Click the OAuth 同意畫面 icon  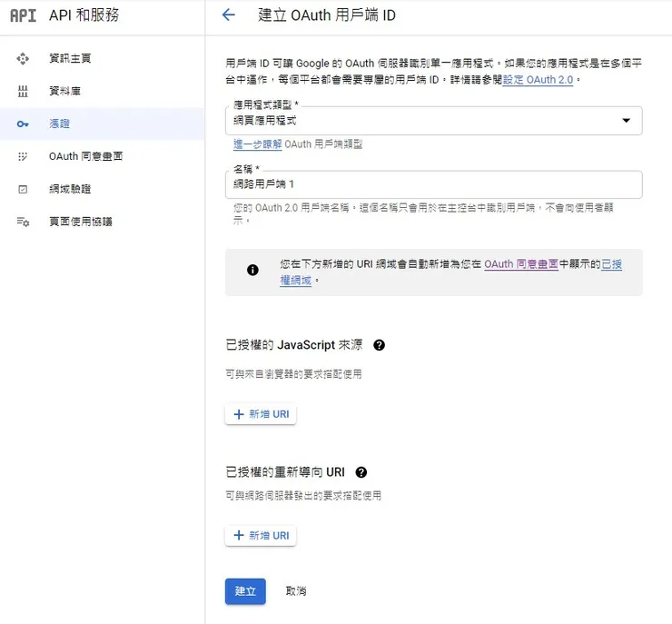coord(23,156)
